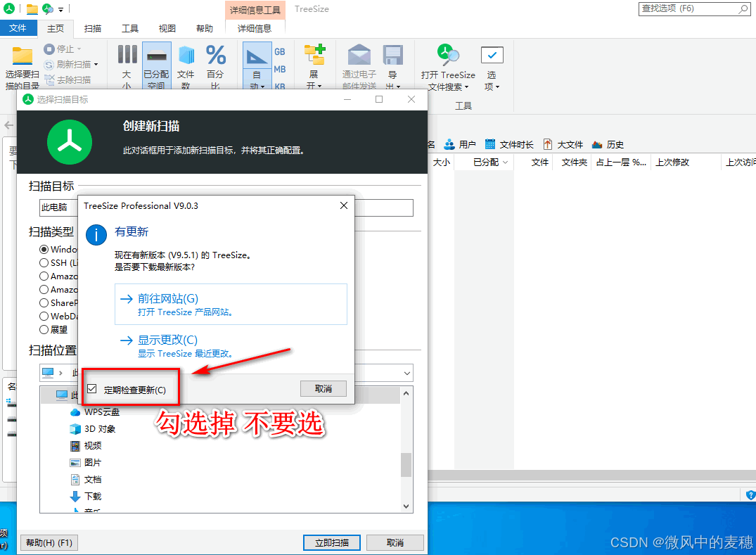
Task: Open the 刷新扫描 dropdown arrow
Action: tap(96, 65)
